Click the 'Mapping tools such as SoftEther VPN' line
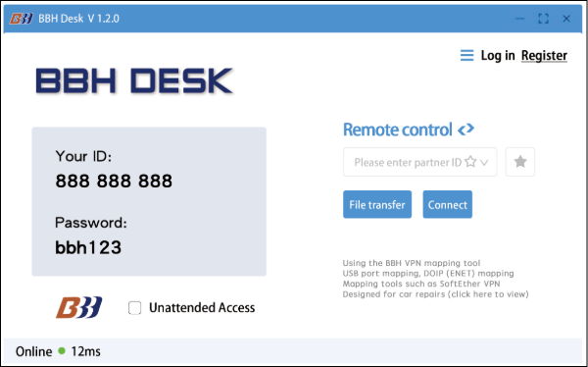This screenshot has height=367, width=588. click(421, 284)
